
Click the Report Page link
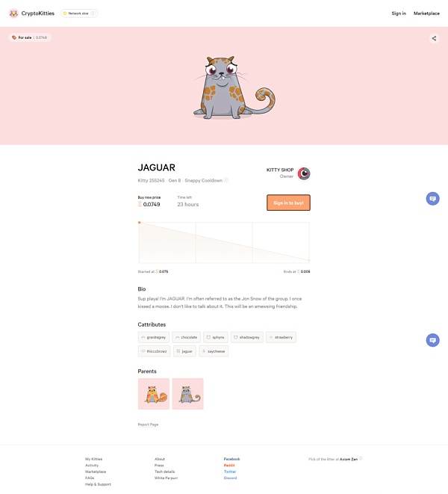[148, 424]
